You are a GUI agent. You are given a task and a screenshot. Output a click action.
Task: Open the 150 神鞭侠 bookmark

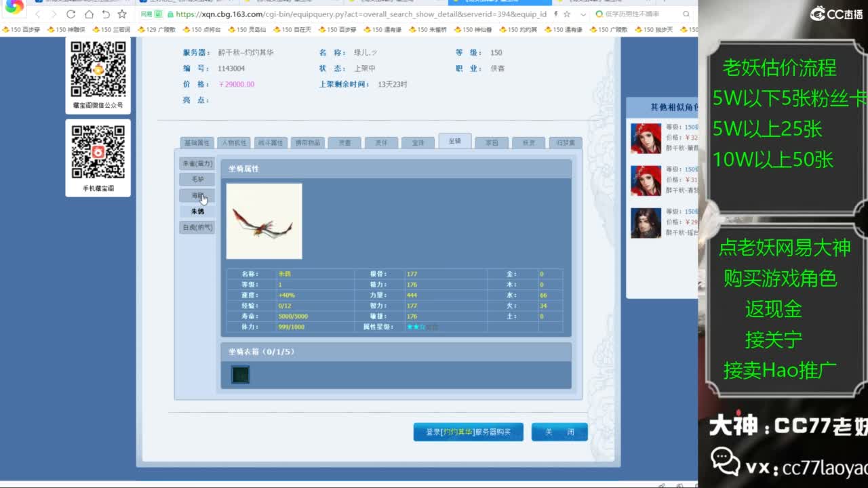pos(66,30)
